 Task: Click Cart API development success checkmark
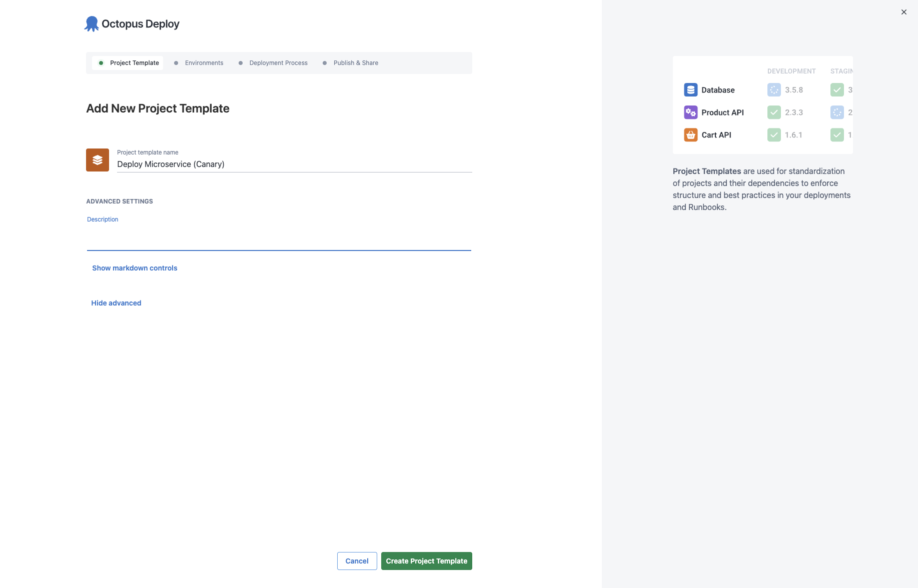(x=774, y=135)
